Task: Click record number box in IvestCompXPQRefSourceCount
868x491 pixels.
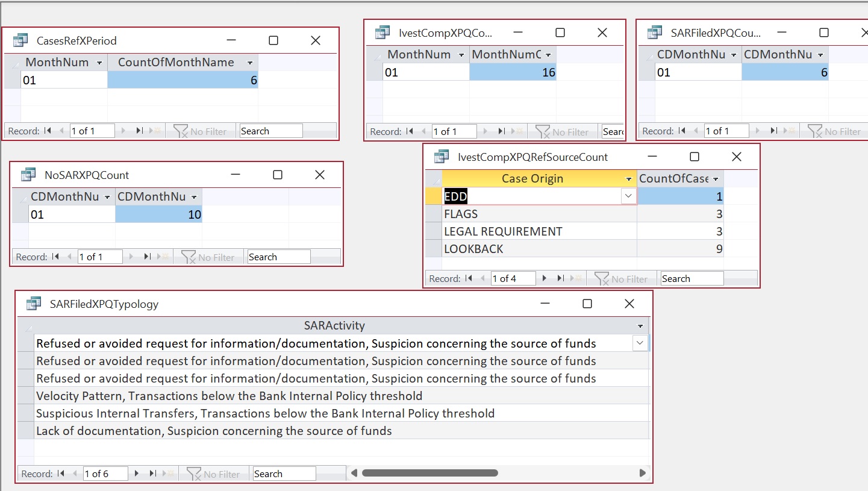Action: click(x=513, y=278)
